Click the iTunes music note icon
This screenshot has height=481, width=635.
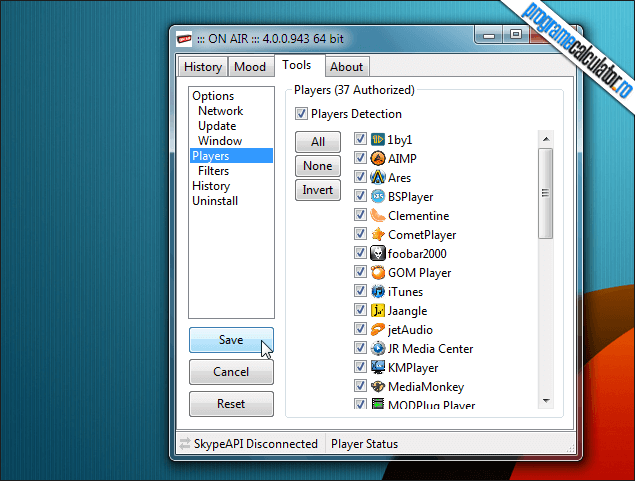point(377,292)
